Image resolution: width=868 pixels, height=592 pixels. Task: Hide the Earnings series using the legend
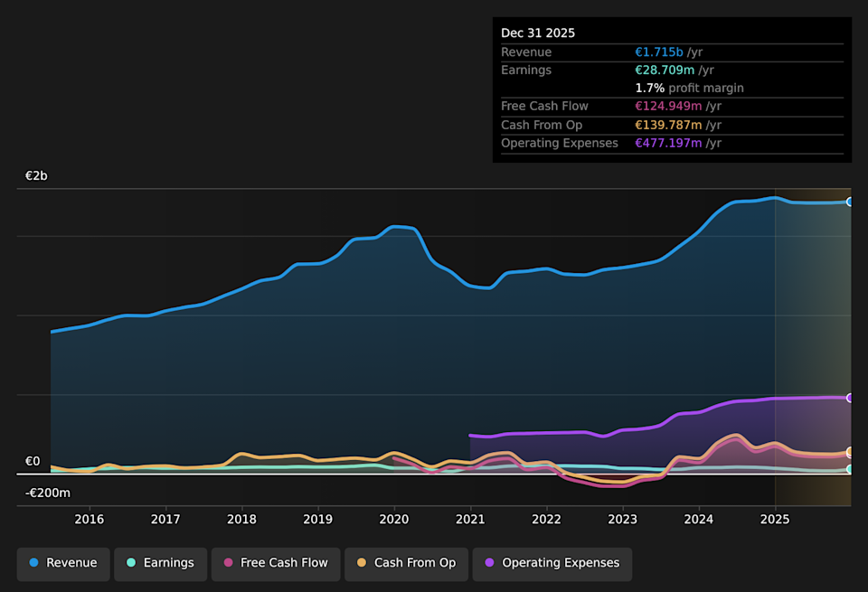[x=160, y=563]
